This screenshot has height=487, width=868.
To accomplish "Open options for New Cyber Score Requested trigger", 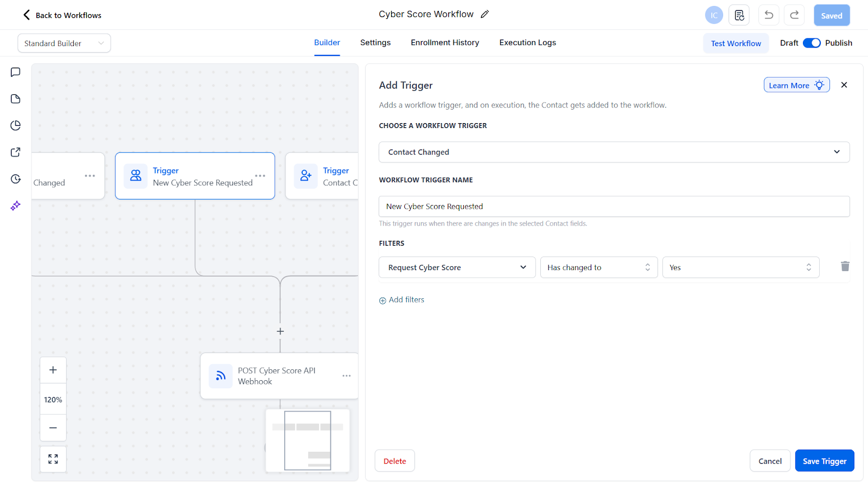I will point(260,176).
